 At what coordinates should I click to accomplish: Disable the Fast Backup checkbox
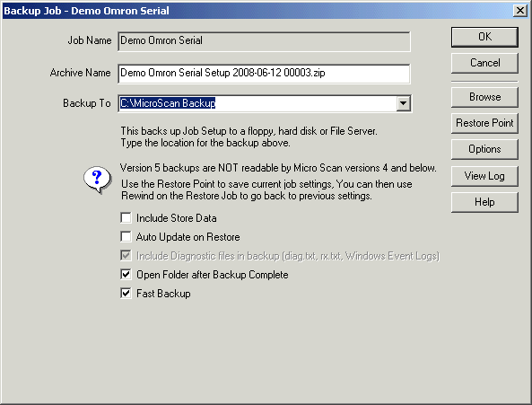(x=126, y=294)
